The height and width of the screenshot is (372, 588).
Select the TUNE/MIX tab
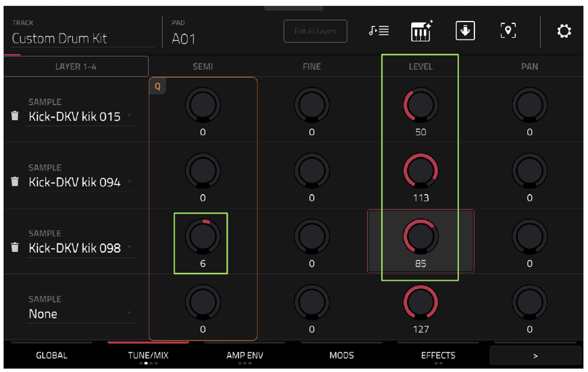(148, 355)
